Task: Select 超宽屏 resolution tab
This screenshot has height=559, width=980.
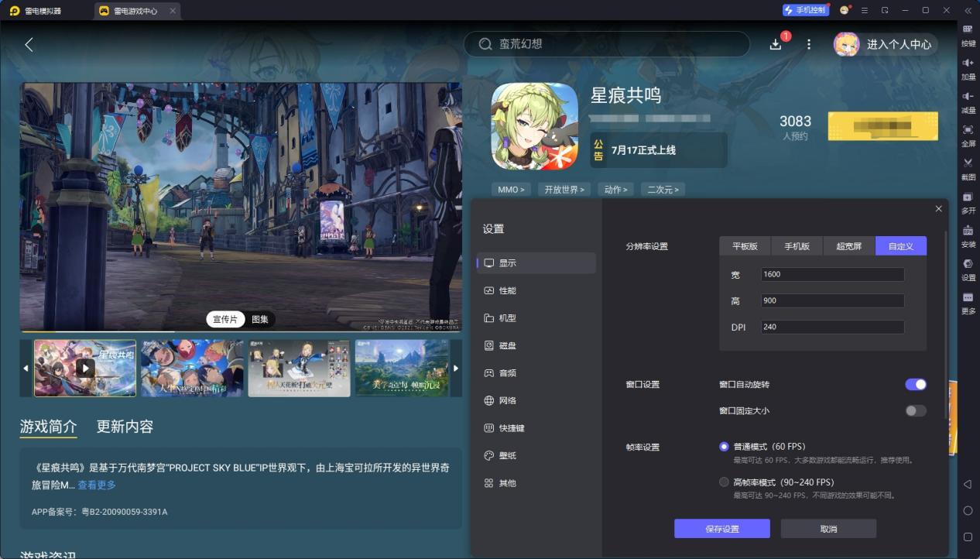Action: [x=849, y=246]
